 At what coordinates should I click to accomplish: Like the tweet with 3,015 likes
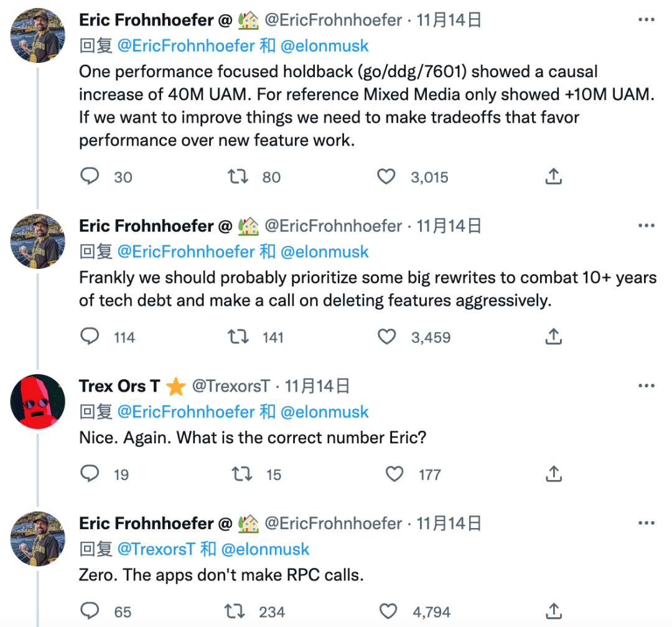(386, 177)
